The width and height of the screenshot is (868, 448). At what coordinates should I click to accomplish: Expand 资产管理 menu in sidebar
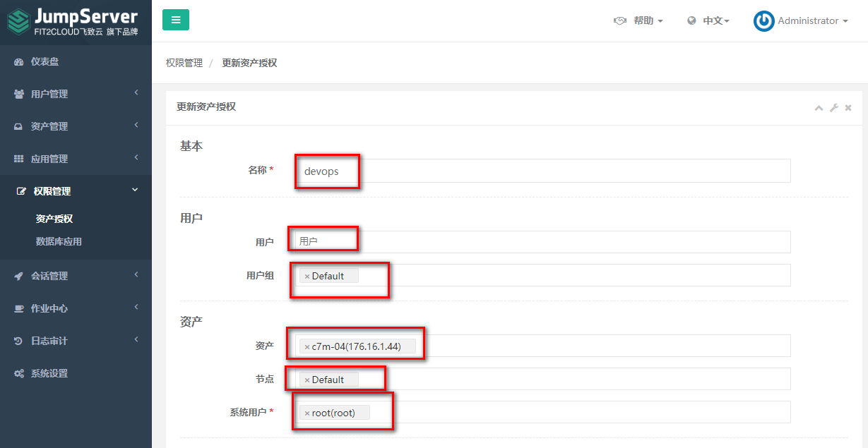pyautogui.click(x=76, y=126)
